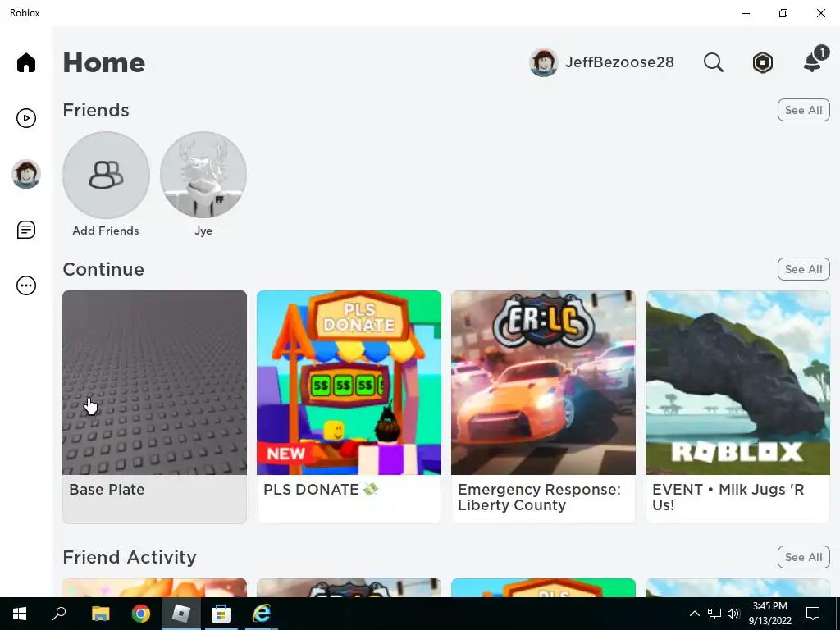Open Microsoft Store from taskbar
The image size is (840, 630).
221,614
